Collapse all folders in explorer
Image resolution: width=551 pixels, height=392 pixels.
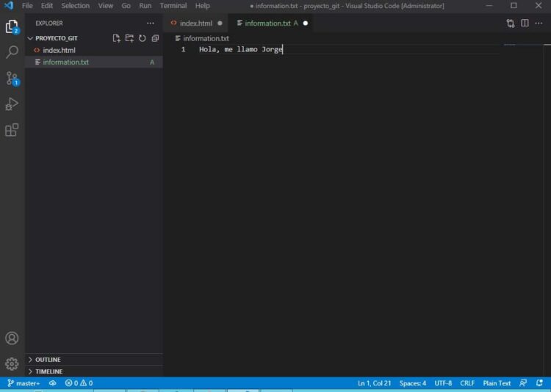click(x=155, y=38)
